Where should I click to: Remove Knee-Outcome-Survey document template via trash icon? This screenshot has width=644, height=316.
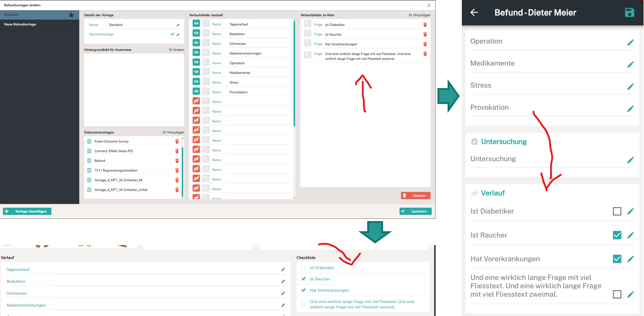click(177, 141)
